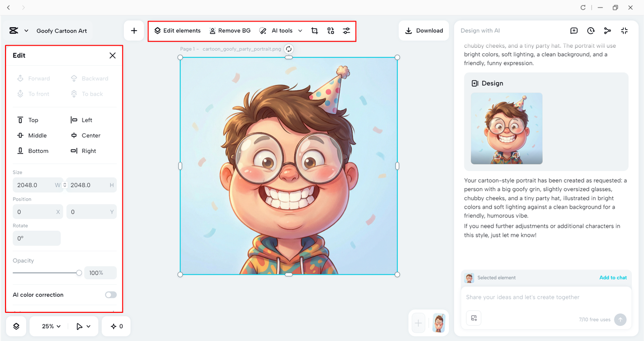Open the 25% zoom dropdown

(x=51, y=326)
